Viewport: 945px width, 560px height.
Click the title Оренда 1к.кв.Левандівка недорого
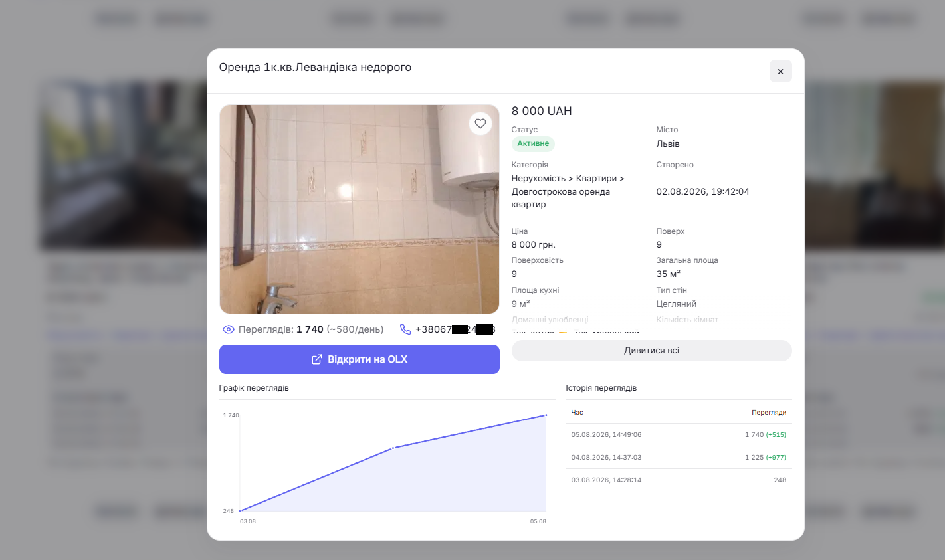[x=315, y=67]
